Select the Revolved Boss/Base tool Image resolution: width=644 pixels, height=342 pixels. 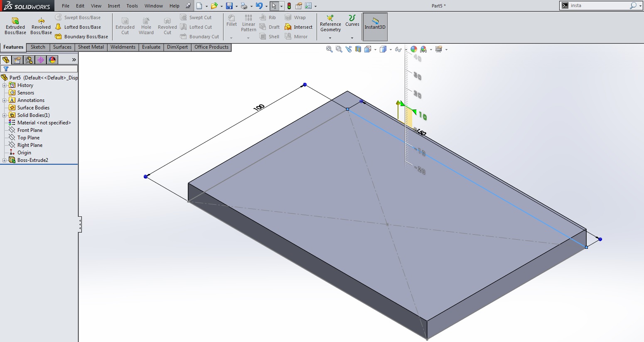tap(41, 26)
